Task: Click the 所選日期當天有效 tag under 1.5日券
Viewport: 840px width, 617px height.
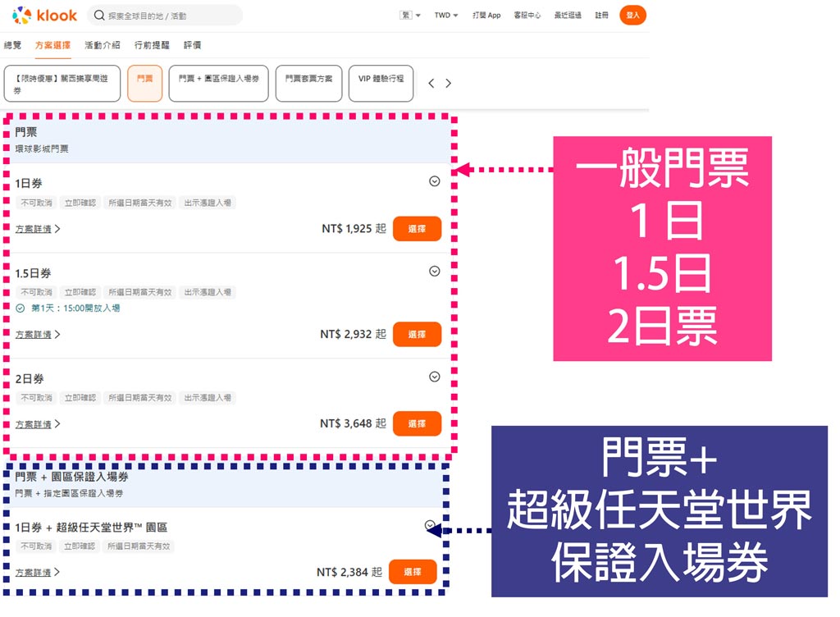Action: (x=139, y=292)
